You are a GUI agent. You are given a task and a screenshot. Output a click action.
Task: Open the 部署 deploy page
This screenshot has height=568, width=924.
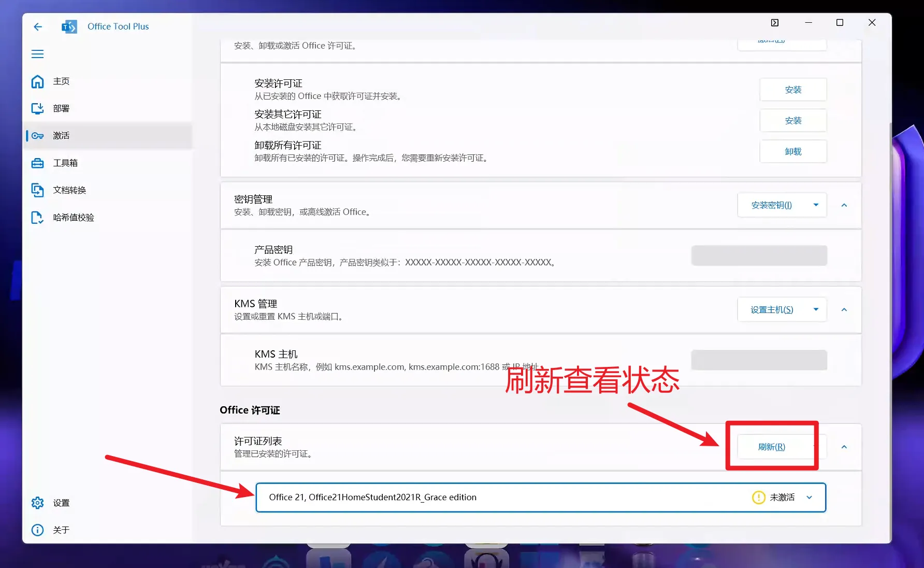point(107,108)
